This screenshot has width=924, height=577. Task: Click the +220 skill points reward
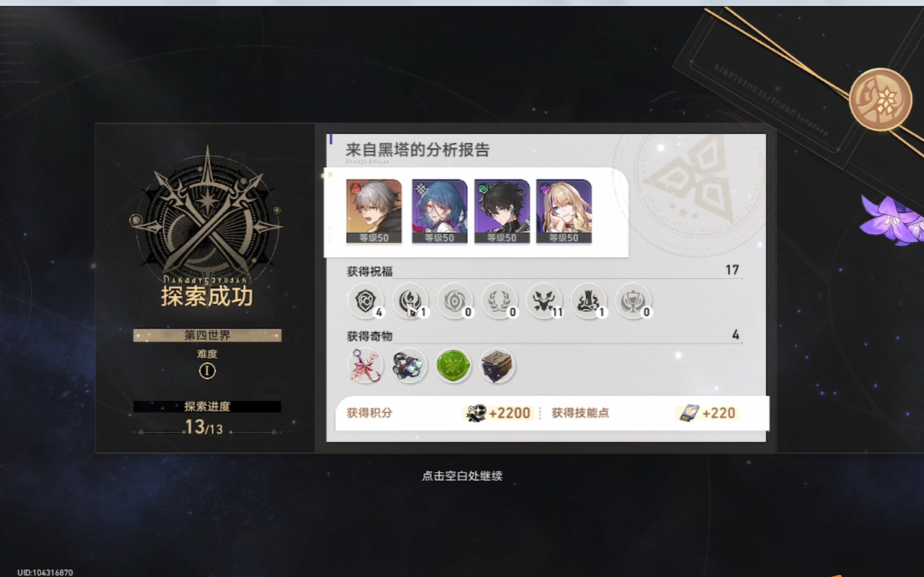(x=708, y=413)
